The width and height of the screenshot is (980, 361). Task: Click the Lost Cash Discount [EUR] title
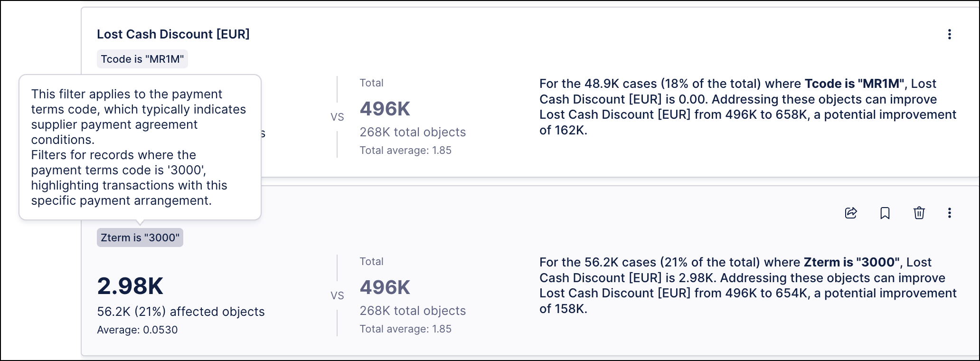pos(173,34)
